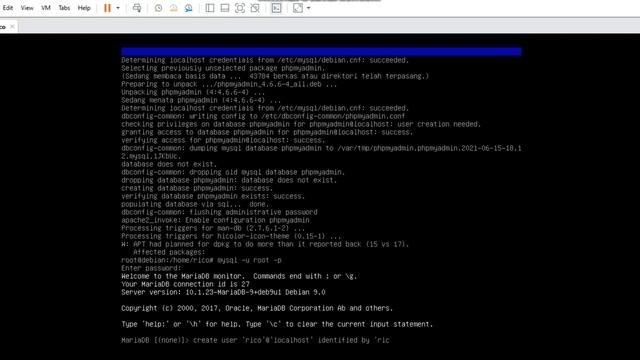
Task: Click 'apache2_invoke: Enable configuration phpmyadmin' line
Action: pos(215,220)
